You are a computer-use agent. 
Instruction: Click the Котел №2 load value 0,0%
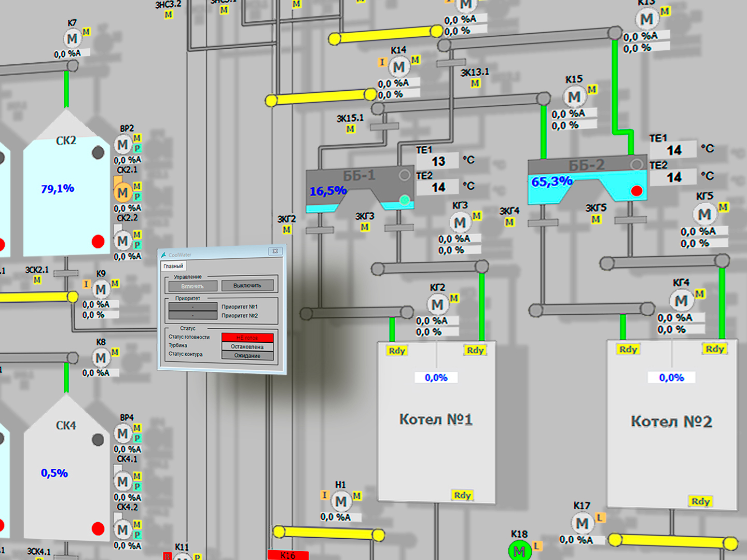[x=672, y=377]
